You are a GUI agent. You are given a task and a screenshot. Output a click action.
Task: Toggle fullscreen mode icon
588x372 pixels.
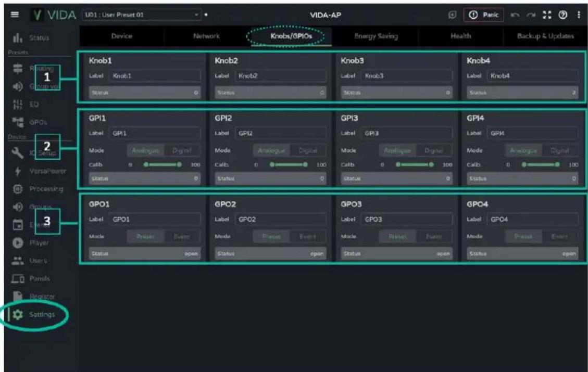point(547,15)
